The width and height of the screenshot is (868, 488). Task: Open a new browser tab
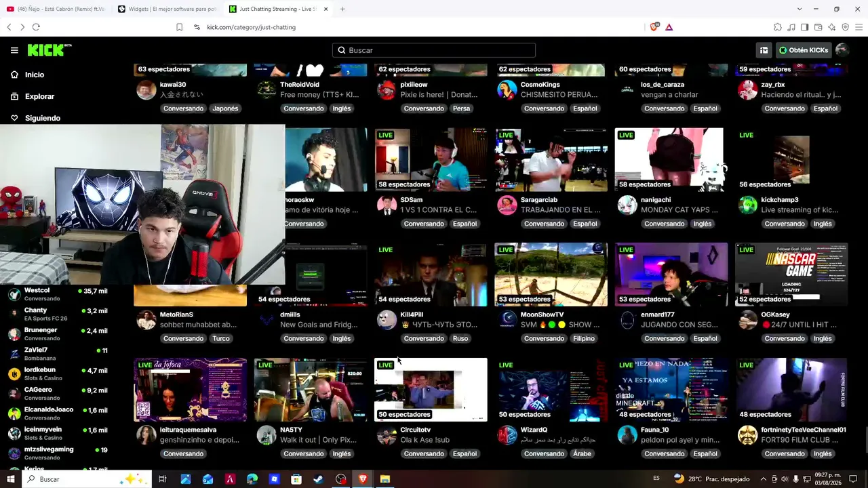(342, 9)
